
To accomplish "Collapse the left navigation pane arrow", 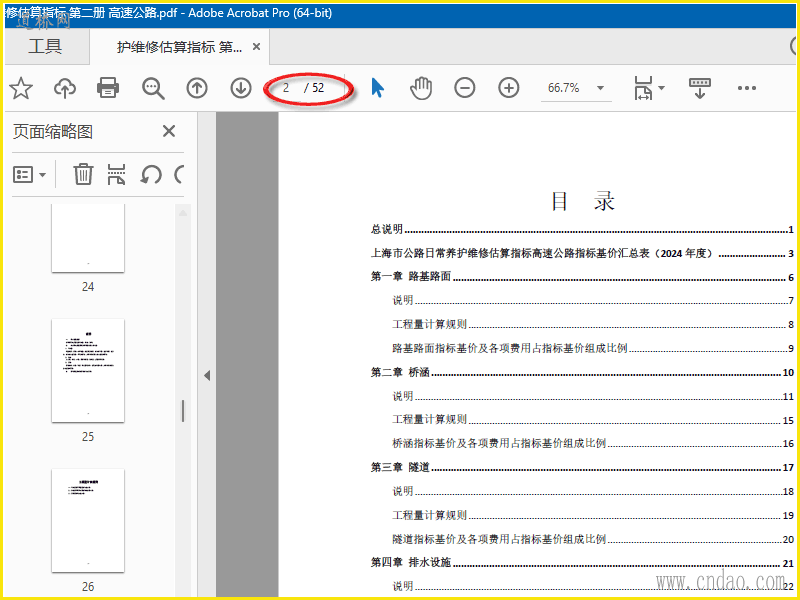I will (x=207, y=376).
